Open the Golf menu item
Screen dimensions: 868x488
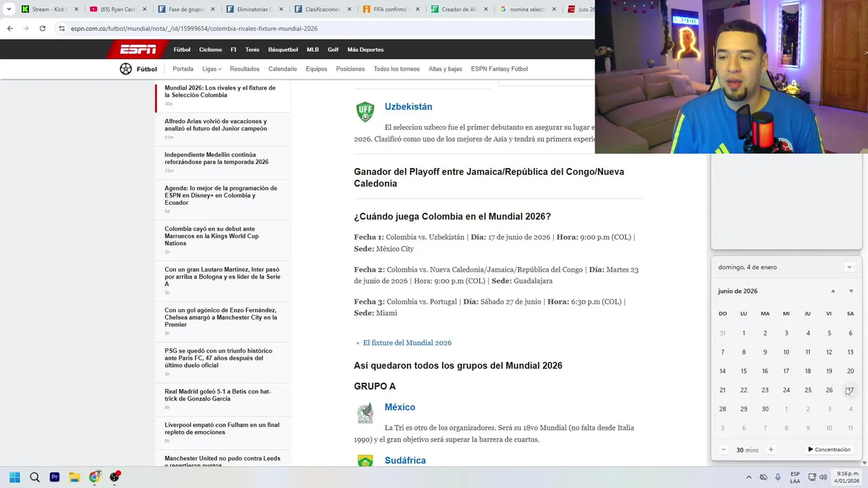pyautogui.click(x=333, y=49)
